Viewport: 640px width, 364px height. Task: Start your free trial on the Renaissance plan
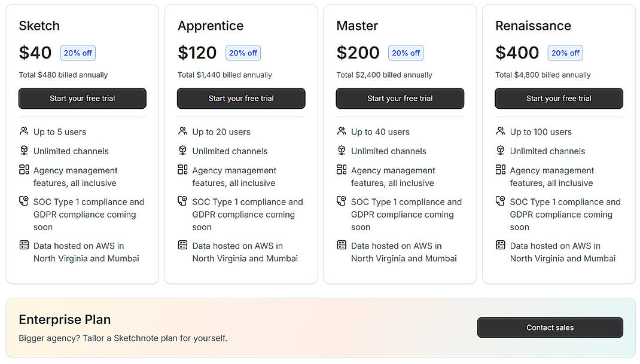(x=558, y=98)
